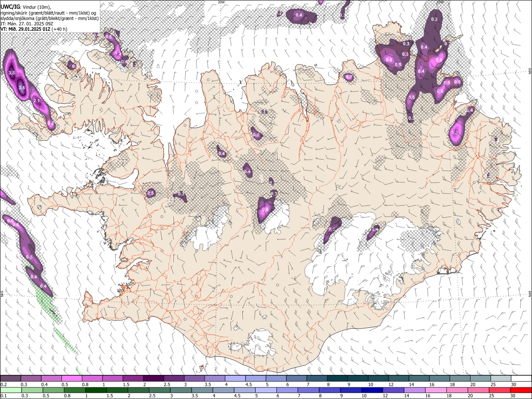
Task: Click the 'rigning/skúrir (grænt/blátt/rautt' header line
Action: pos(49,13)
